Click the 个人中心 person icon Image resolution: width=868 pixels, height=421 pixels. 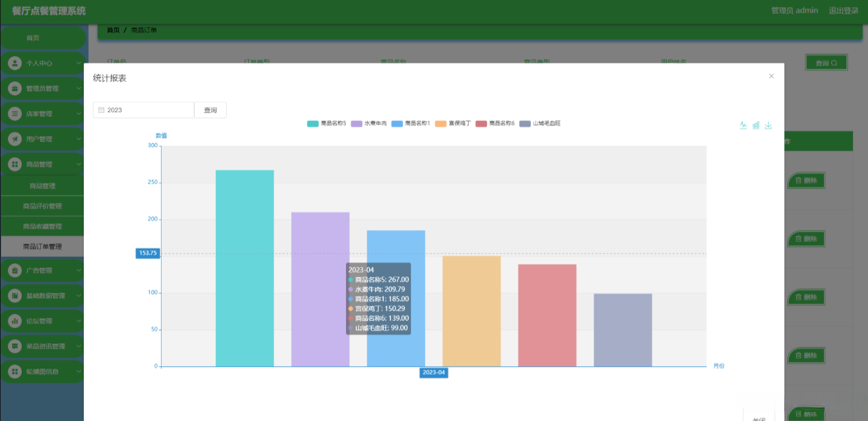(15, 63)
